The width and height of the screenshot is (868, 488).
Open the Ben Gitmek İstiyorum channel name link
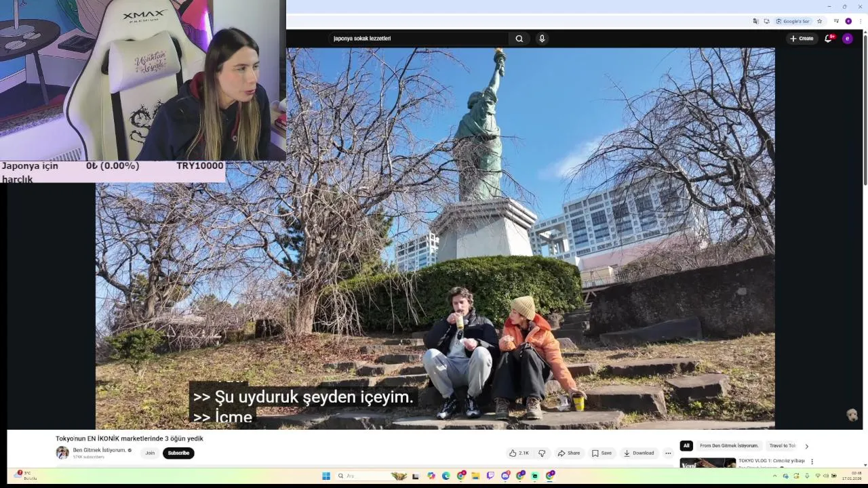click(99, 450)
